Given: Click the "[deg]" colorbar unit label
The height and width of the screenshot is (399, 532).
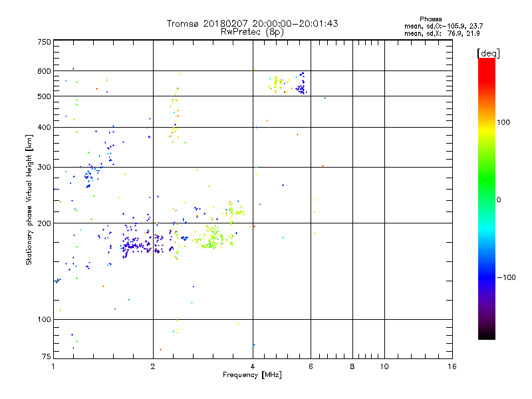Looking at the screenshot, I should click(488, 53).
